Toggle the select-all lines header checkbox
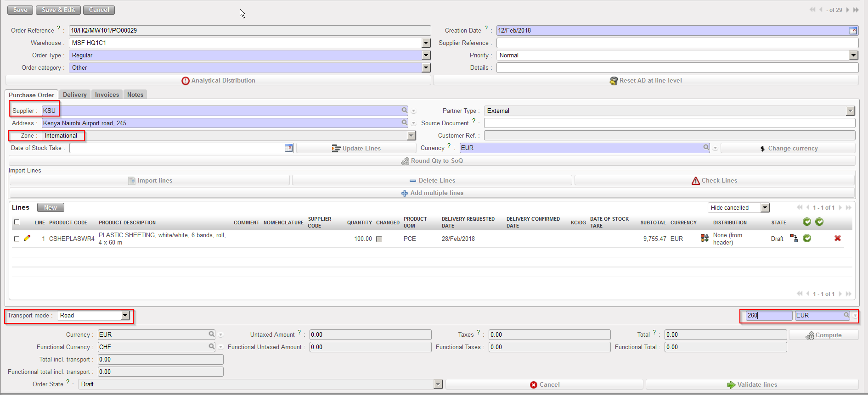This screenshot has width=868, height=395. click(x=17, y=223)
